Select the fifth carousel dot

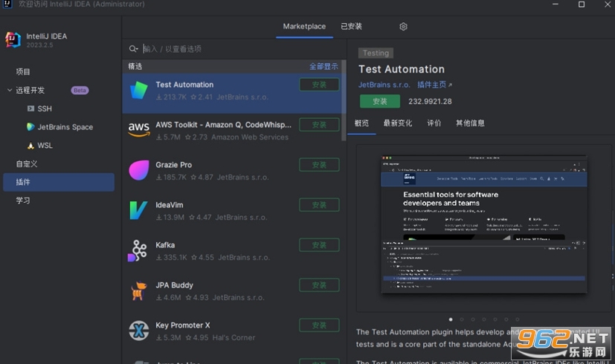coord(495,319)
